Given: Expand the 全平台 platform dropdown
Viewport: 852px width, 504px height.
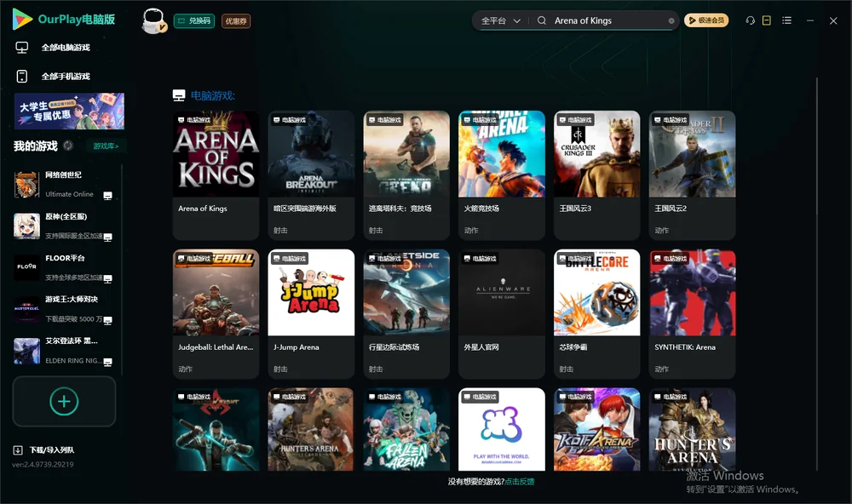Looking at the screenshot, I should pyautogui.click(x=500, y=20).
